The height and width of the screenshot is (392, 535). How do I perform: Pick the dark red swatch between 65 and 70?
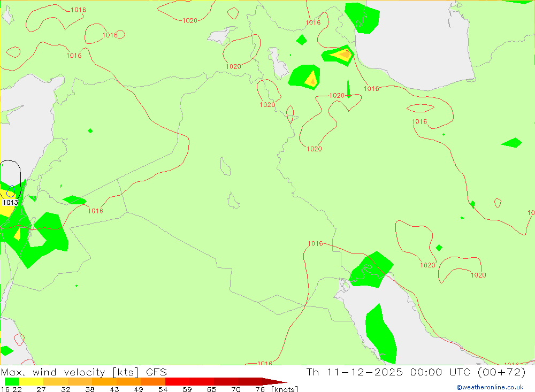[x=226, y=381]
